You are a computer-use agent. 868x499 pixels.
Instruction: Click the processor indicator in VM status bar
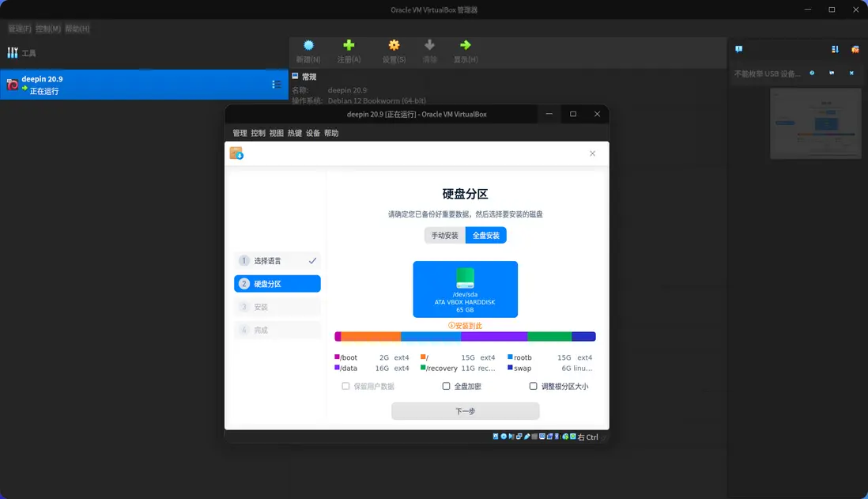[x=557, y=437]
